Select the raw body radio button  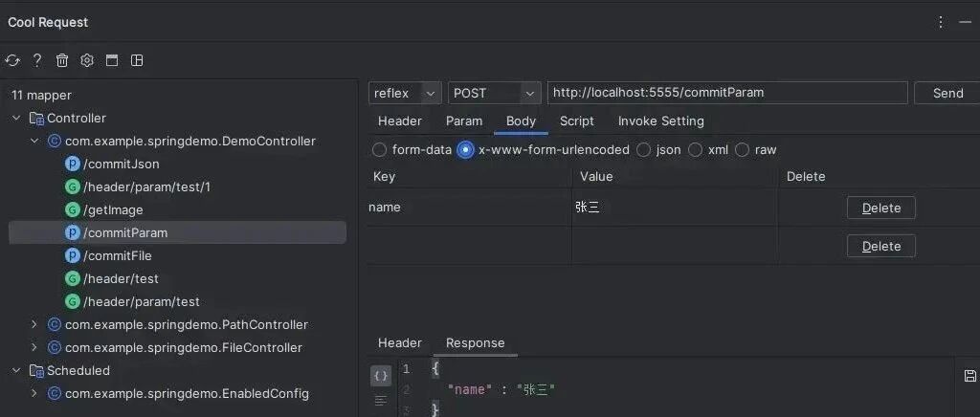coord(742,150)
